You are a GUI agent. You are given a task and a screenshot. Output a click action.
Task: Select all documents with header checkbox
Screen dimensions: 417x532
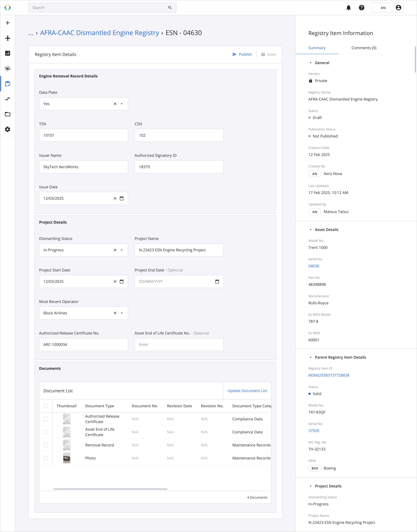pyautogui.click(x=46, y=406)
